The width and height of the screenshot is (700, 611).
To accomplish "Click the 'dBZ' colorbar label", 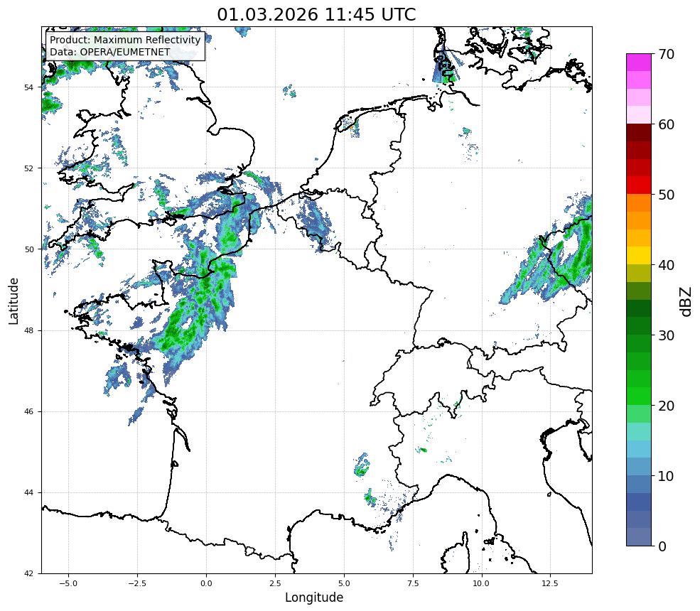I will point(686,301).
